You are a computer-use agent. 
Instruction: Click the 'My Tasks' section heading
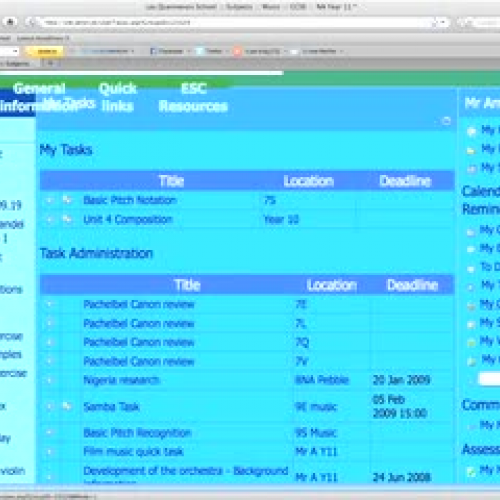(66, 150)
